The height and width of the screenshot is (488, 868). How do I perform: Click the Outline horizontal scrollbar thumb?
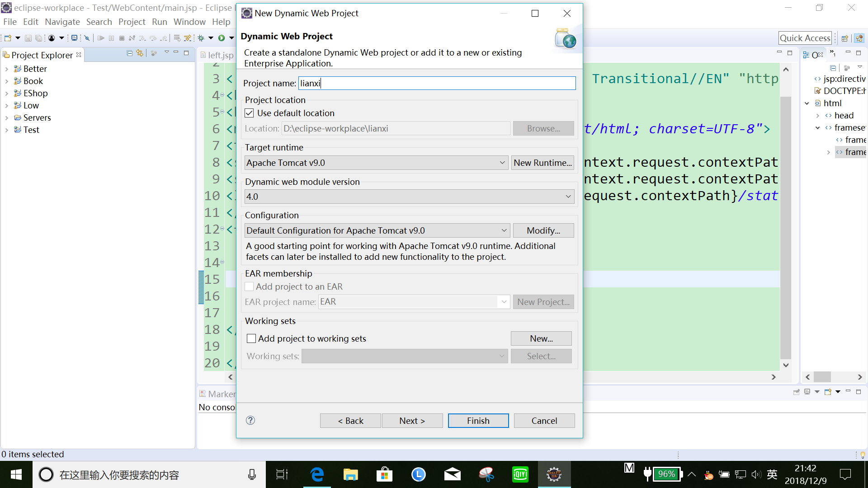coord(822,377)
